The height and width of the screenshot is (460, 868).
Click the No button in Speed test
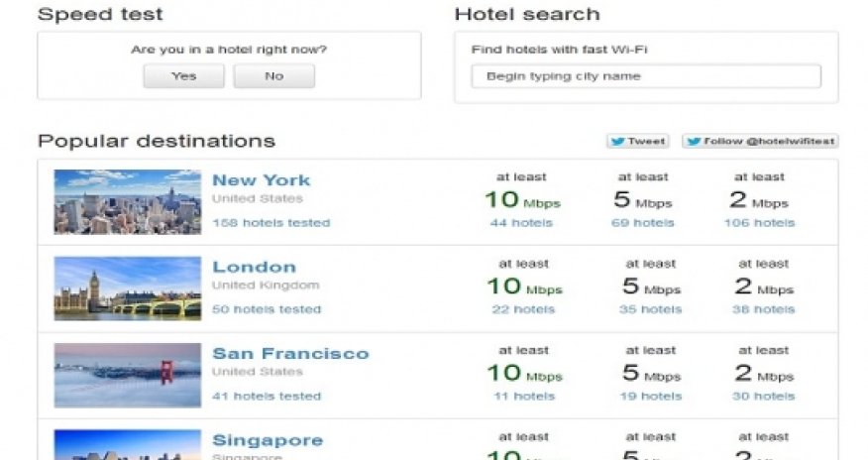click(274, 75)
